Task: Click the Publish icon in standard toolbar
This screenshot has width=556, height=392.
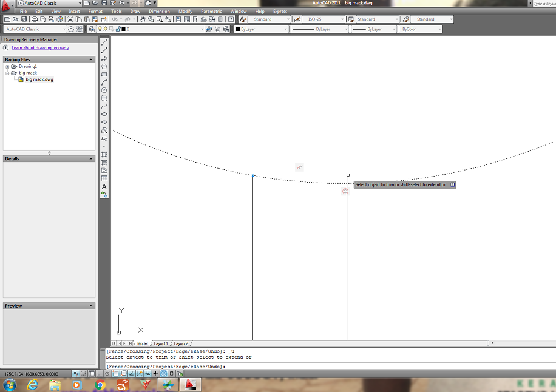Action: pos(52,19)
